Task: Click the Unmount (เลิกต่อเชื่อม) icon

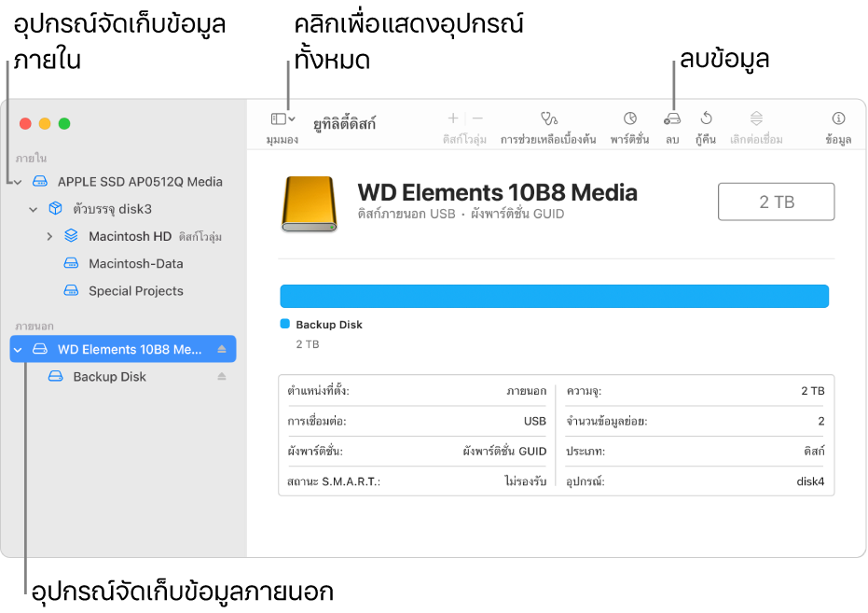Action: tap(756, 118)
